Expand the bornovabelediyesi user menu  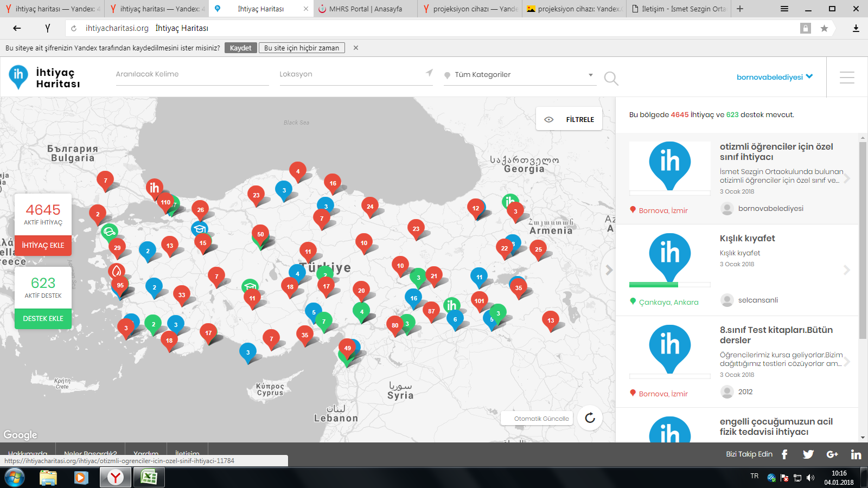click(774, 77)
